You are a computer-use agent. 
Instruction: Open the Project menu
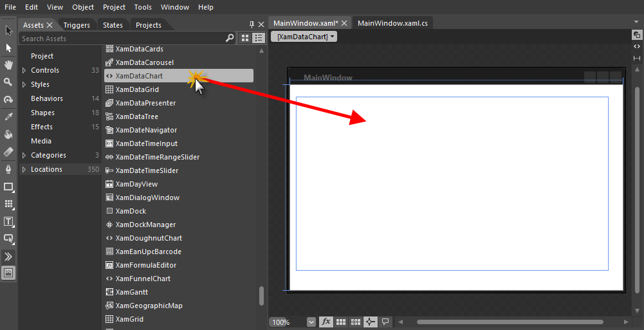(x=114, y=7)
